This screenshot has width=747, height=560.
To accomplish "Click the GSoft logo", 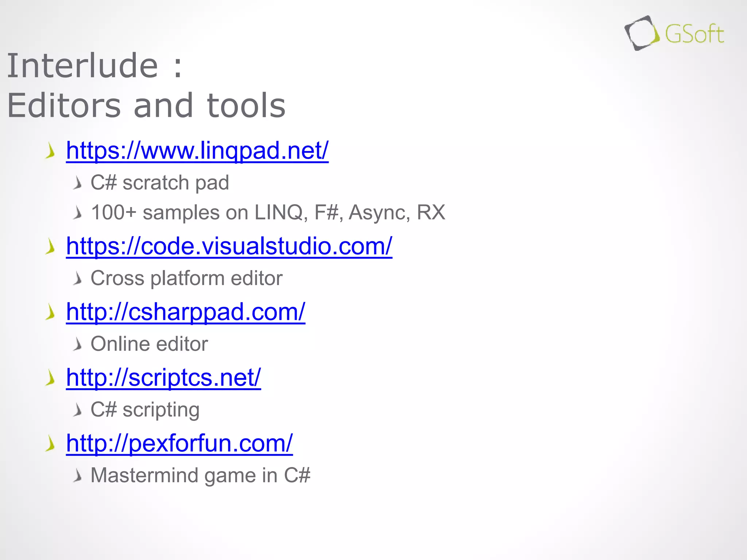I will (674, 33).
